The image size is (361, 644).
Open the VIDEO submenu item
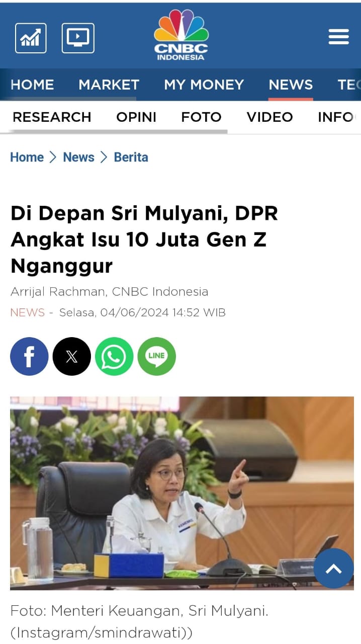click(269, 117)
